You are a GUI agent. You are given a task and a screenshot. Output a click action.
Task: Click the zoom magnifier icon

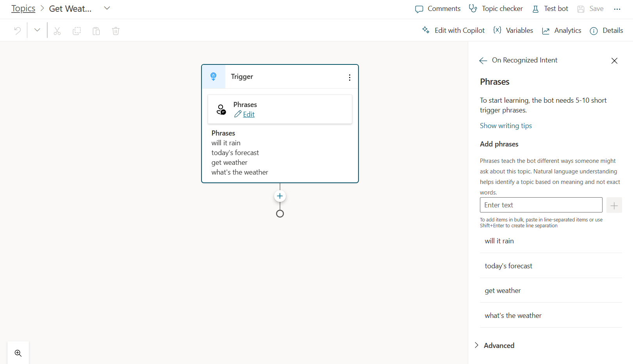[x=18, y=353]
